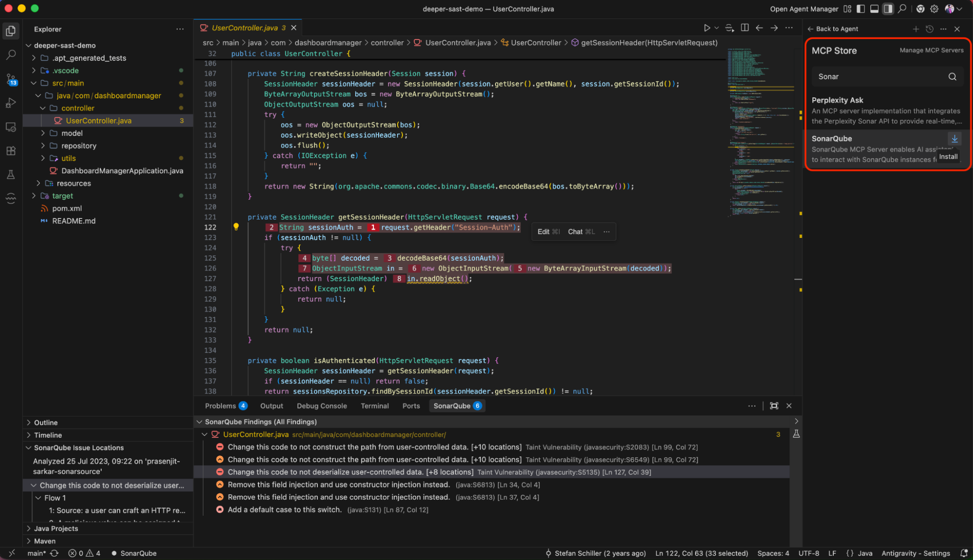Maximize the bottom panel size toggle
This screenshot has width=973, height=560.
point(774,406)
